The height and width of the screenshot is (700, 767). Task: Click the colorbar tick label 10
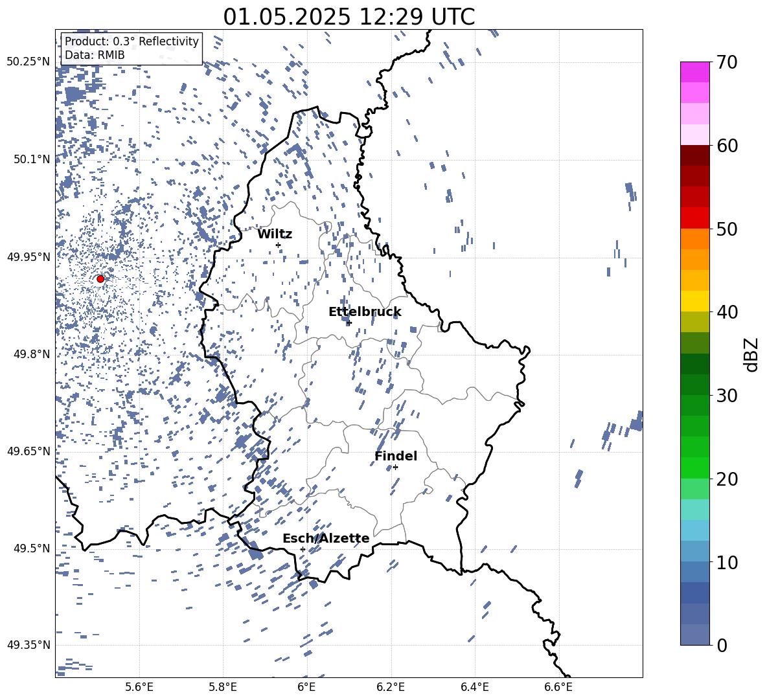[x=727, y=562]
